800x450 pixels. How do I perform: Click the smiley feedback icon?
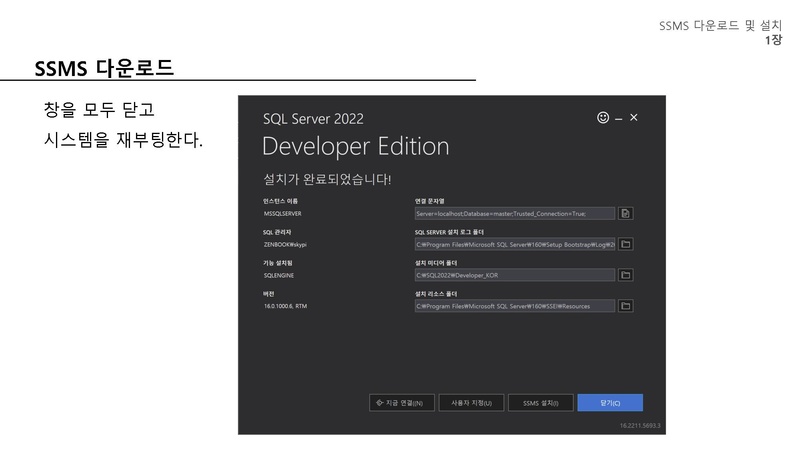(x=603, y=118)
